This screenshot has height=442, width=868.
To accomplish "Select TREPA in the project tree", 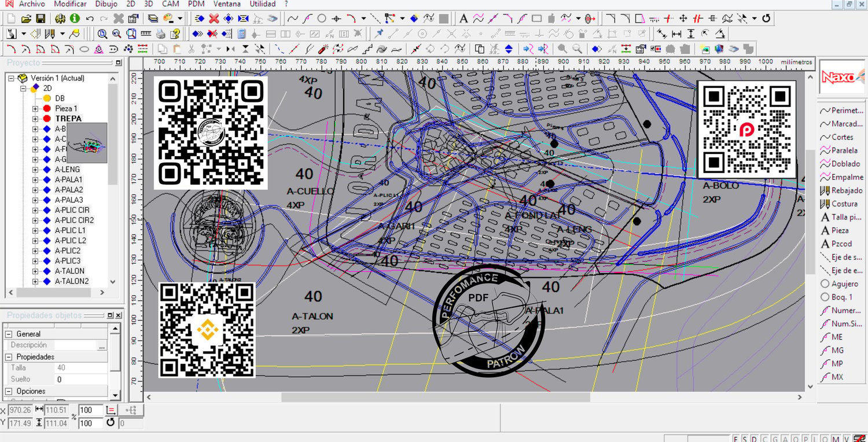I will 68,119.
